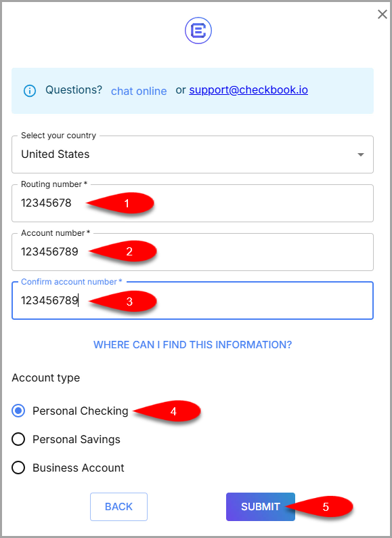Click red callout marker number 1
Viewport: 392px width, 538px height.
121,203
